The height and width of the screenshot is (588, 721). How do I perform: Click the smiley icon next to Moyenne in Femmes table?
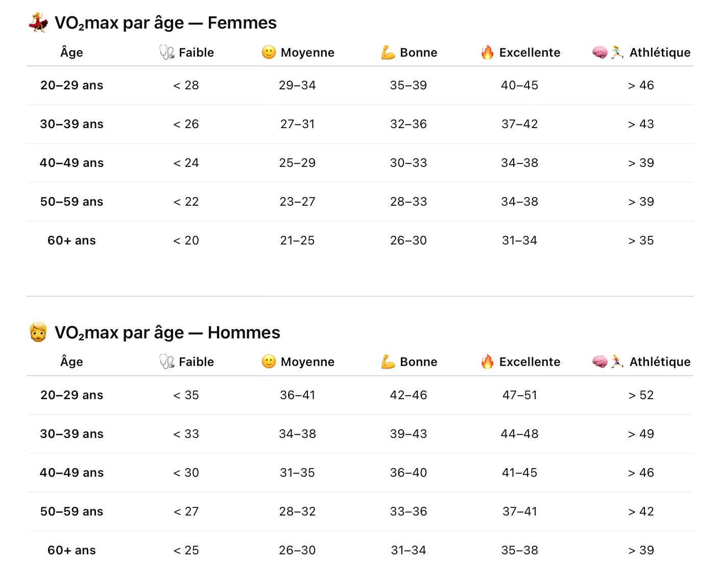click(x=269, y=52)
